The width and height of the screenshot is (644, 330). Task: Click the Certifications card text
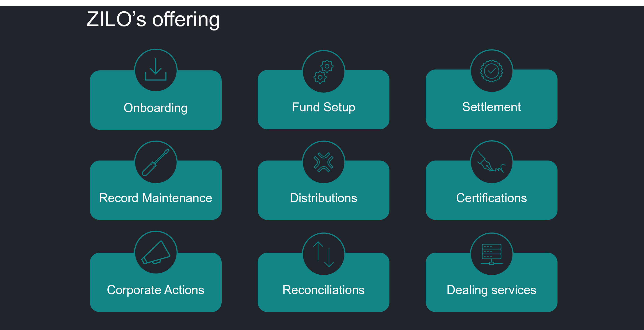[x=491, y=198]
